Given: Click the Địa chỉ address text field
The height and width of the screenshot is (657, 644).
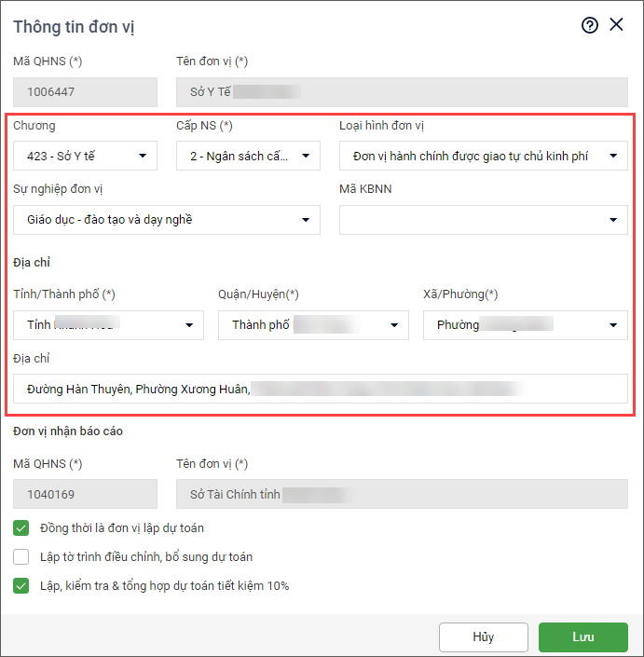Looking at the screenshot, I should pos(321,389).
